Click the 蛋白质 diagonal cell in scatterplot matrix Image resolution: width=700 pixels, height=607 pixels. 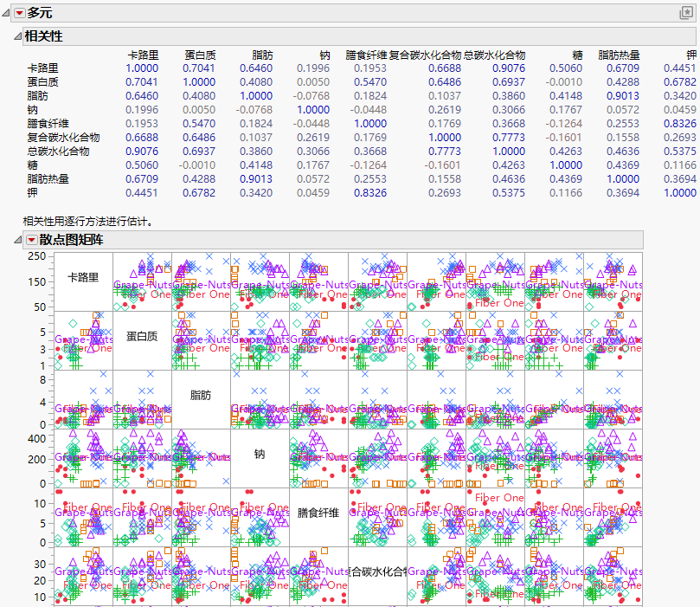142,337
